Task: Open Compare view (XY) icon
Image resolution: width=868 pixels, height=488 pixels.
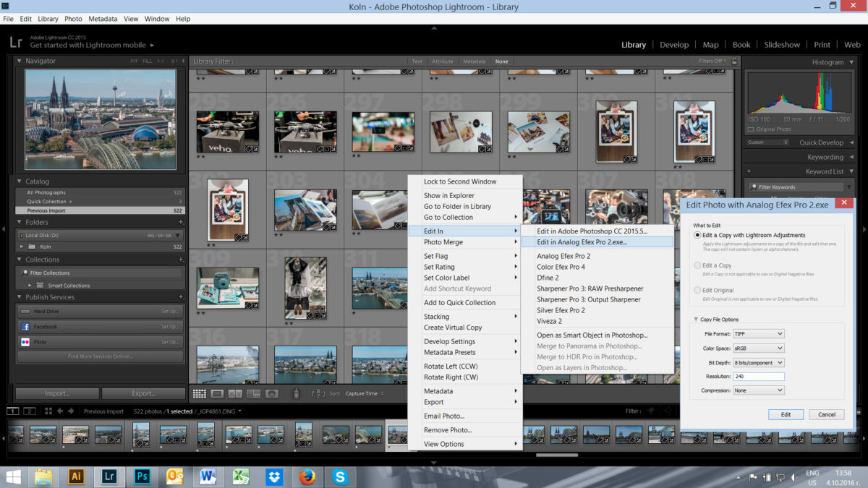Action: tap(235, 394)
